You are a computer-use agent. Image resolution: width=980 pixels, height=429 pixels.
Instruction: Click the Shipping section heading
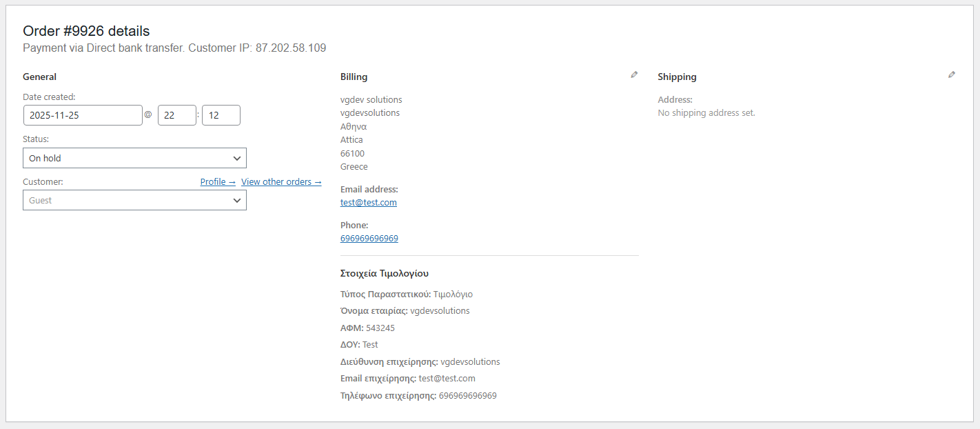click(676, 77)
